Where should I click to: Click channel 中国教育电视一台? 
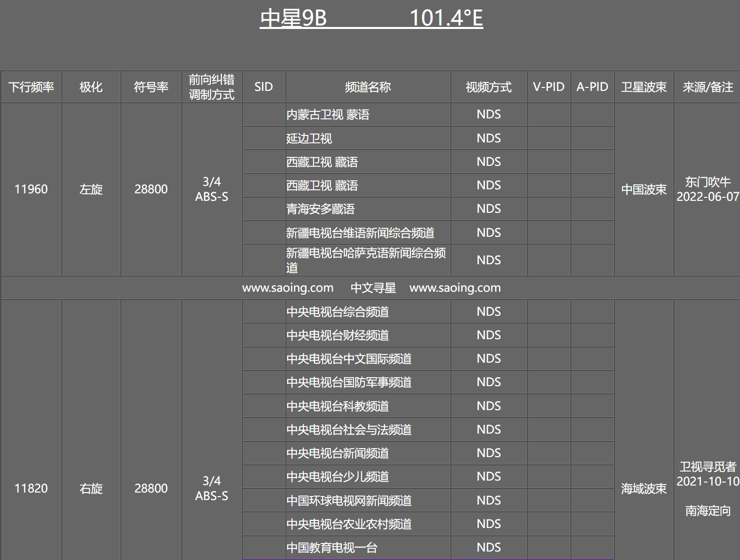tap(332, 548)
